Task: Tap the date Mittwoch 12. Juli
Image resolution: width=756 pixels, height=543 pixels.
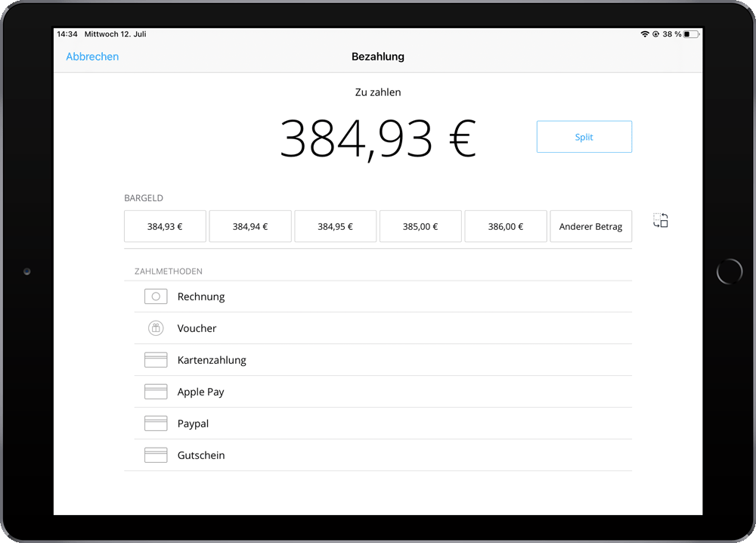Action: point(115,34)
